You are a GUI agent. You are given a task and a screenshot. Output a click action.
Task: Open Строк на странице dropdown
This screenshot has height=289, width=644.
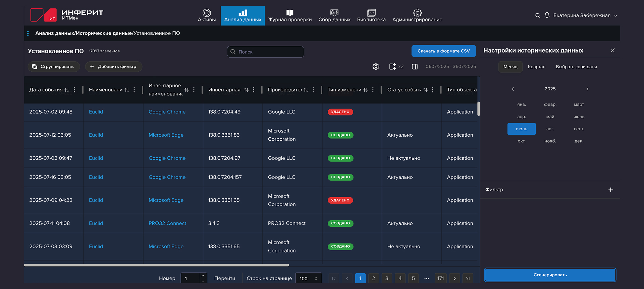coord(309,278)
